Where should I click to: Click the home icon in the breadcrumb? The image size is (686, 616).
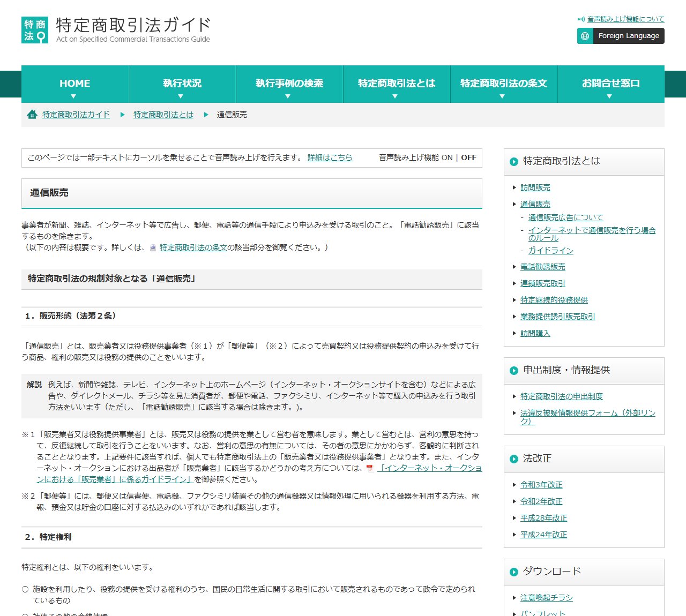point(32,114)
